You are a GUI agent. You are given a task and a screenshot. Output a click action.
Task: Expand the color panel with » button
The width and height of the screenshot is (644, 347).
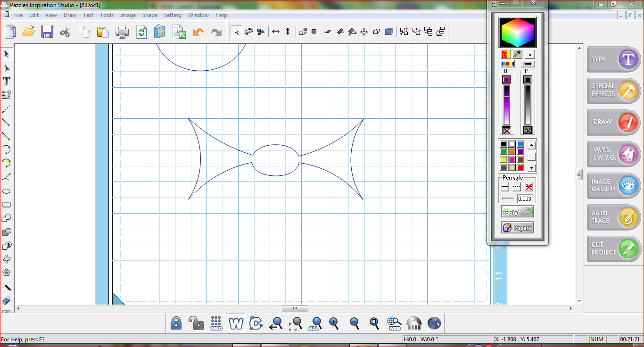[530, 54]
